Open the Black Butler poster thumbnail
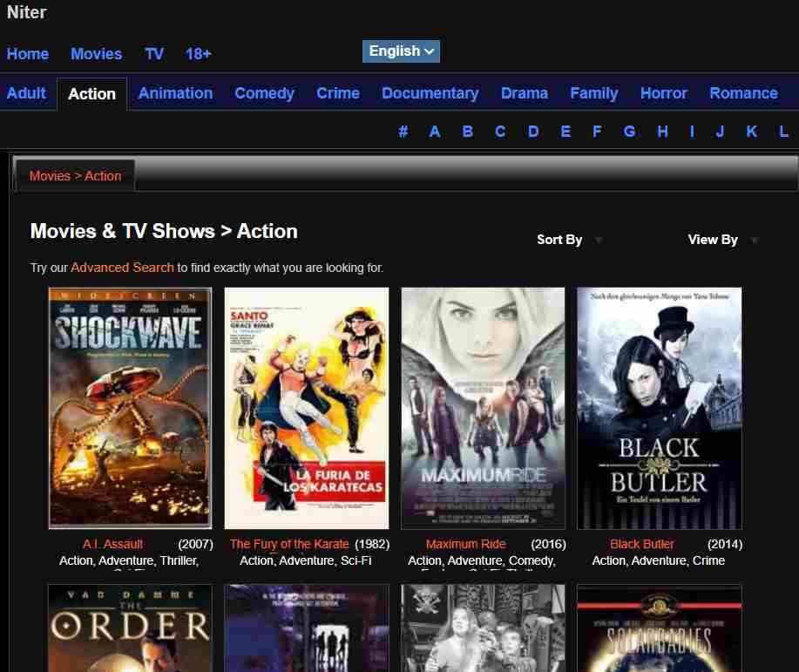 click(x=659, y=408)
